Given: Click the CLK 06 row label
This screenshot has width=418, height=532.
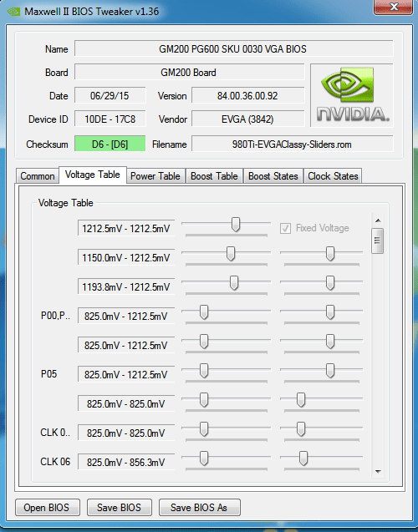Looking at the screenshot, I should [x=55, y=461].
